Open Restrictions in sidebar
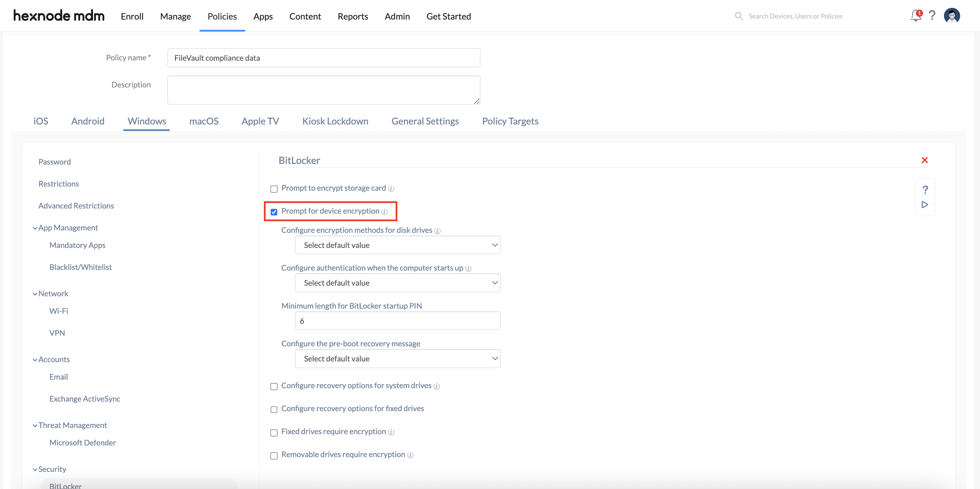980x489 pixels. [x=59, y=184]
